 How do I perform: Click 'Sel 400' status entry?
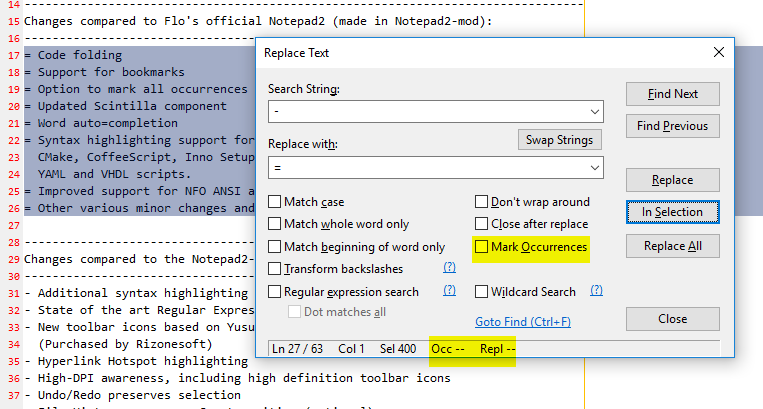click(398, 349)
